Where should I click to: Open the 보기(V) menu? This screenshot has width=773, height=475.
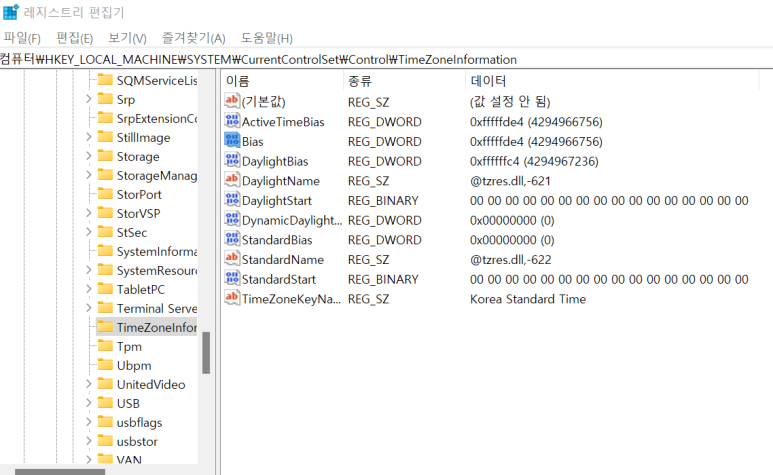pyautogui.click(x=127, y=38)
